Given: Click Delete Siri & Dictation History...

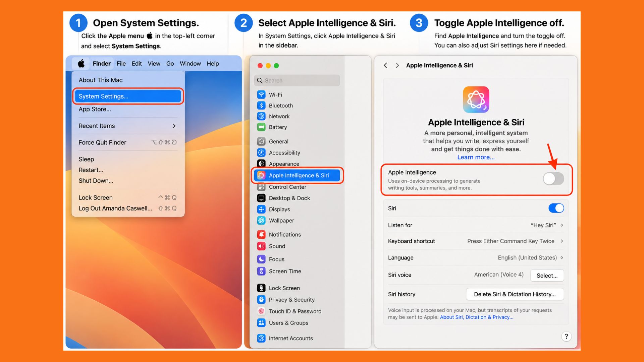Looking at the screenshot, I should pyautogui.click(x=515, y=294).
